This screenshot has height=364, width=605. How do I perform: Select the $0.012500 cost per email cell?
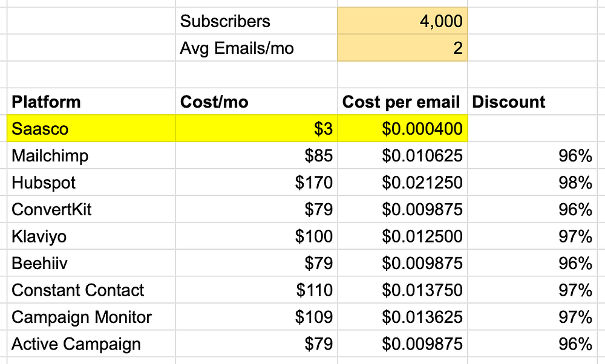click(402, 236)
